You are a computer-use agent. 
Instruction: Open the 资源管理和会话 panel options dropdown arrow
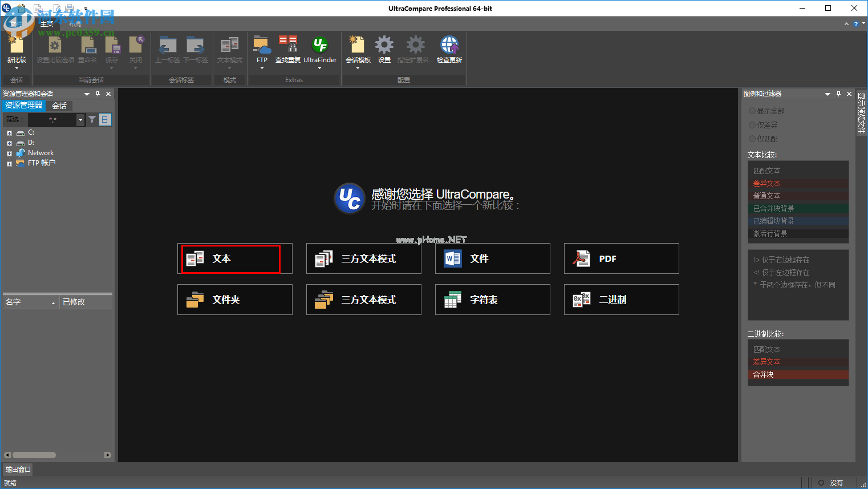click(x=87, y=94)
